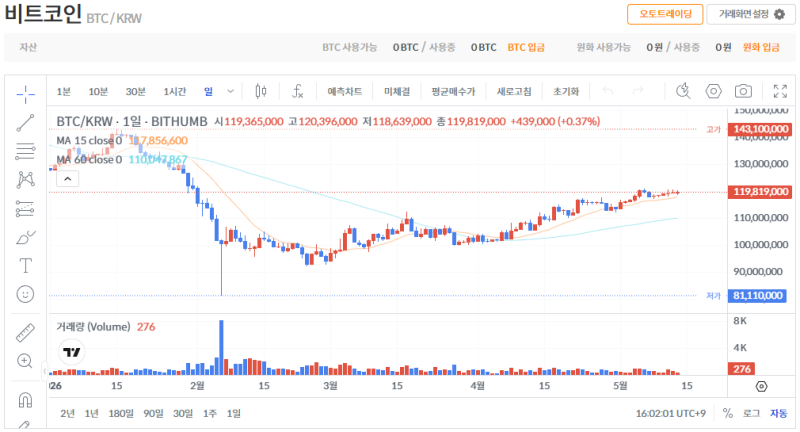The height and width of the screenshot is (432, 800).
Task: Click the 고가 high price label 143,100,000
Action: 760,129
